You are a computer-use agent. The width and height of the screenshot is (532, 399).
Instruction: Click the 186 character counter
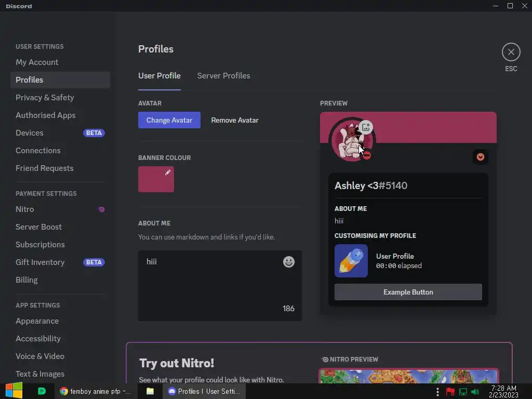pos(289,309)
